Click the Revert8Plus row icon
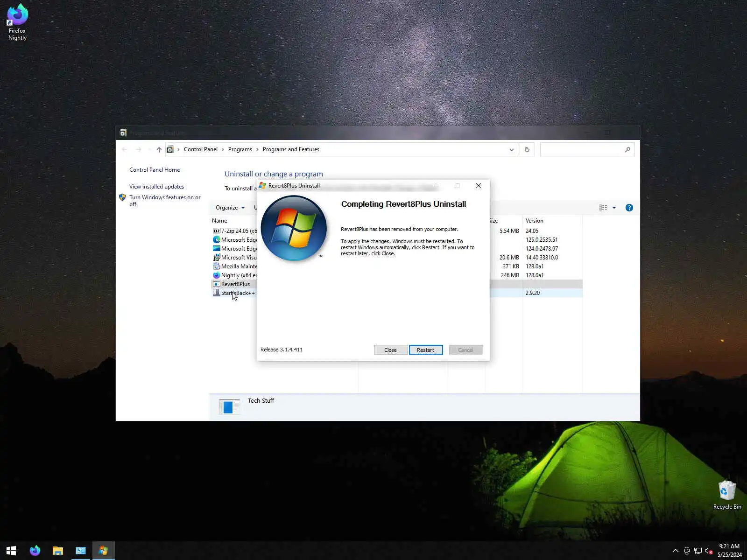747x560 pixels. point(216,284)
